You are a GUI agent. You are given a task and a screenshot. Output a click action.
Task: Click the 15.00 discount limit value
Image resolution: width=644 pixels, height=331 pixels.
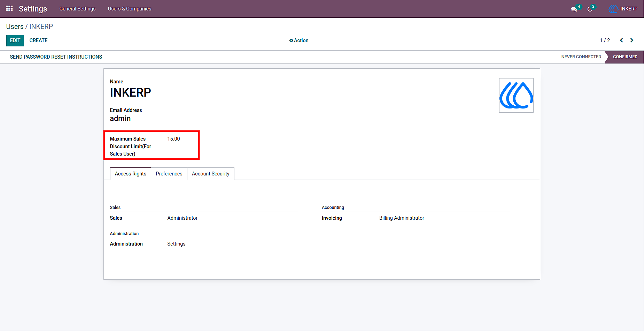point(173,139)
